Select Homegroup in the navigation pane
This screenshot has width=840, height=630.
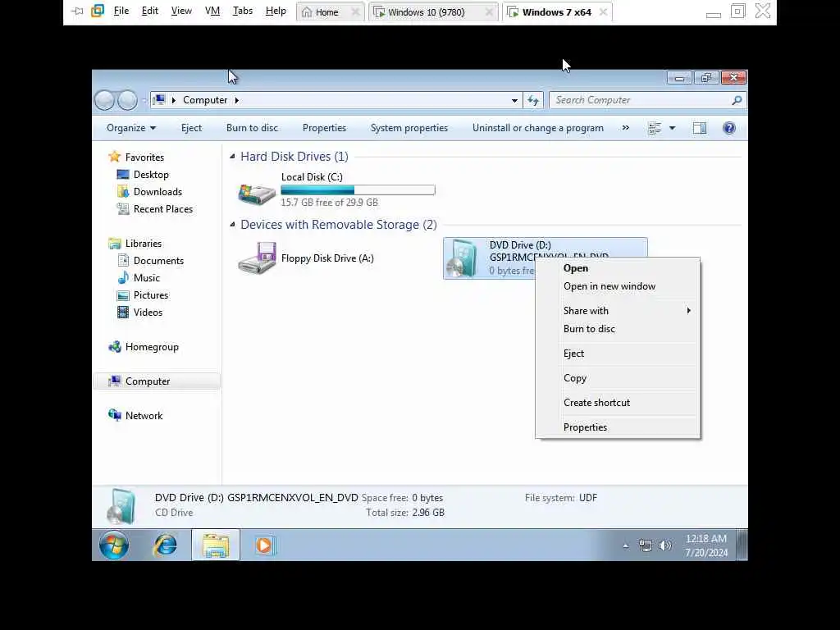pos(152,347)
